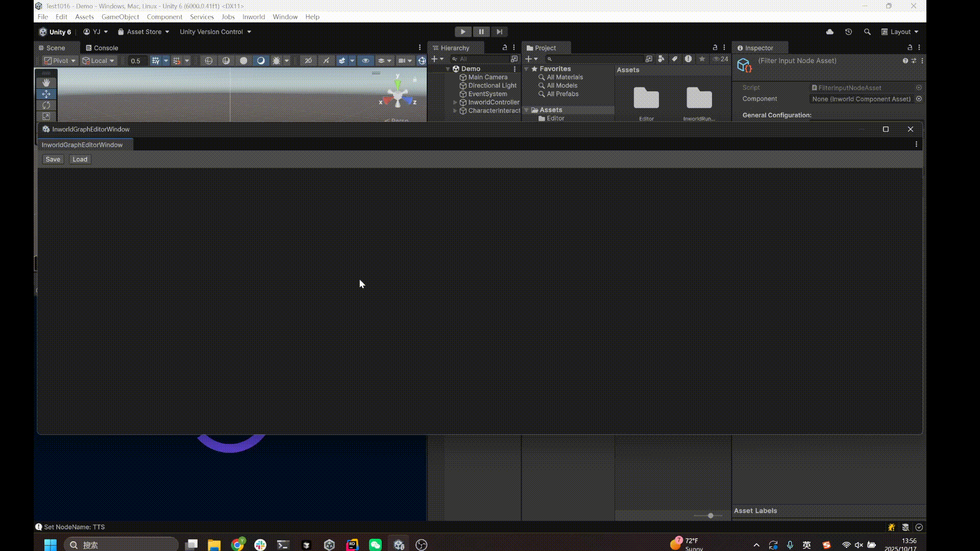Click the Play button to enter Play mode
This screenshot has height=551, width=980.
point(463,32)
